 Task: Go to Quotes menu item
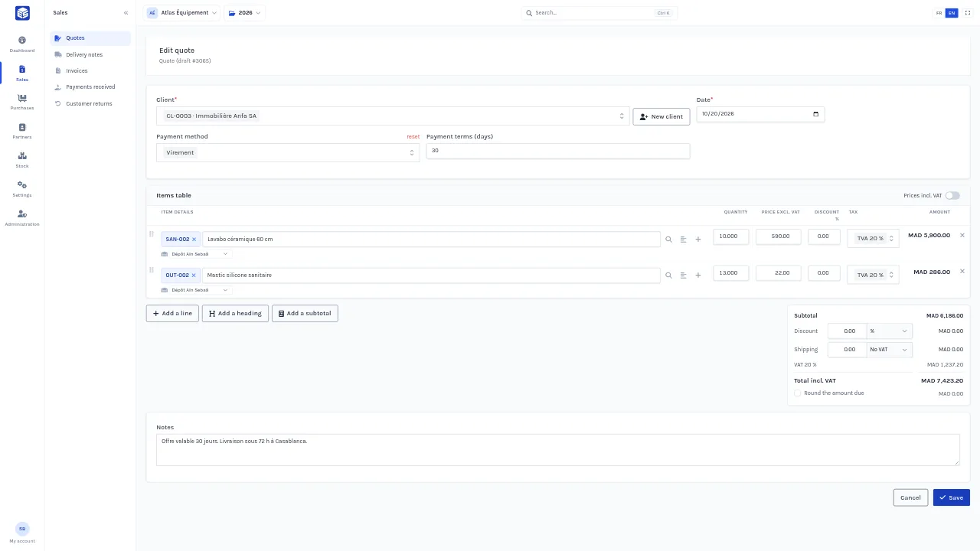point(90,38)
